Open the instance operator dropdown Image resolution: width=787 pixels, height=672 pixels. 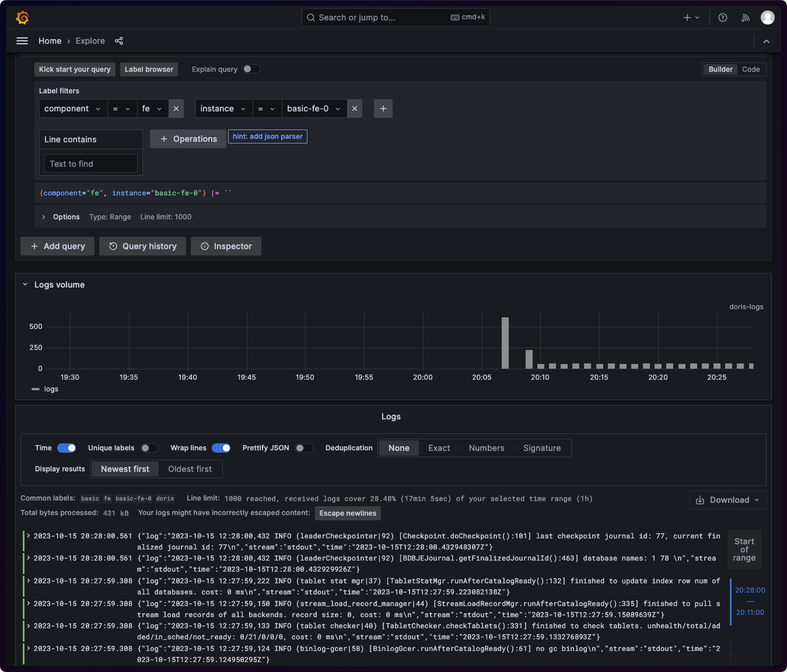[x=267, y=108]
